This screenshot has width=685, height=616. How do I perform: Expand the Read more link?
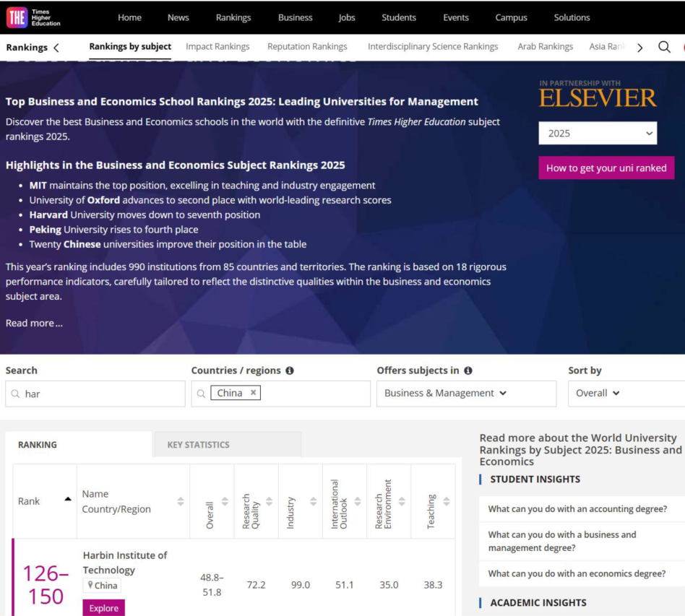pyautogui.click(x=34, y=324)
